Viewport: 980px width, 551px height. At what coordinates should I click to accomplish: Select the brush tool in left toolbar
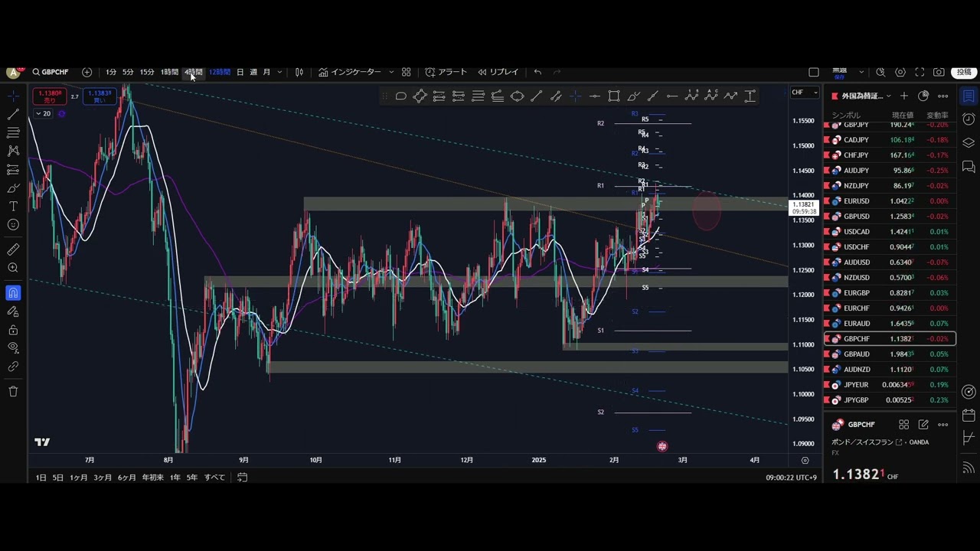tap(13, 188)
